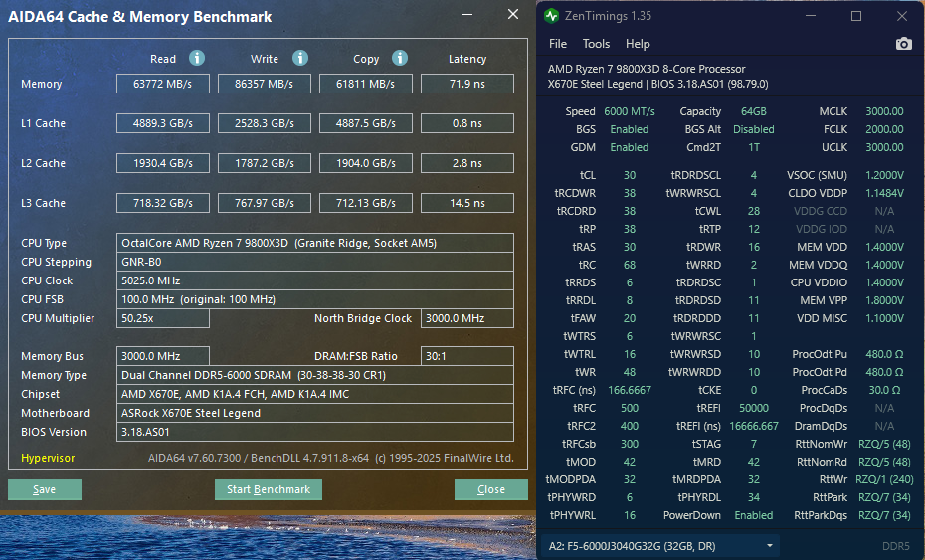This screenshot has height=560, width=925.
Task: Click the tCL value 30
Action: [630, 175]
